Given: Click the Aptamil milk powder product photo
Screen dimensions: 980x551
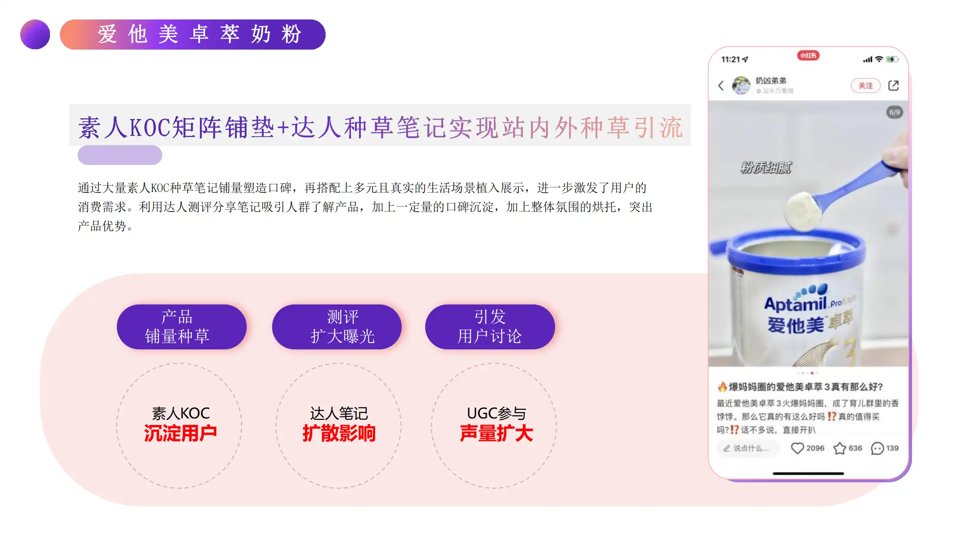Looking at the screenshot, I should tap(808, 234).
